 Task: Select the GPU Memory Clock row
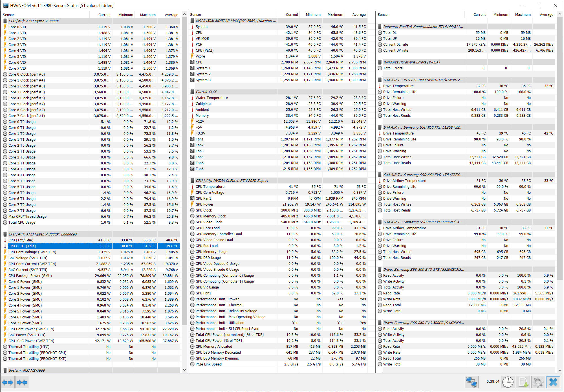(x=278, y=216)
